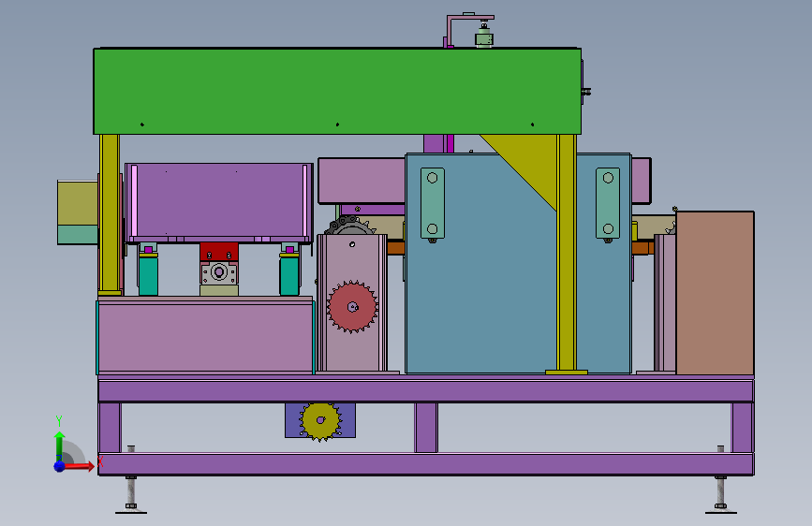The image size is (812, 526).
Task: Select the large green top cover panel
Action: coord(337,91)
